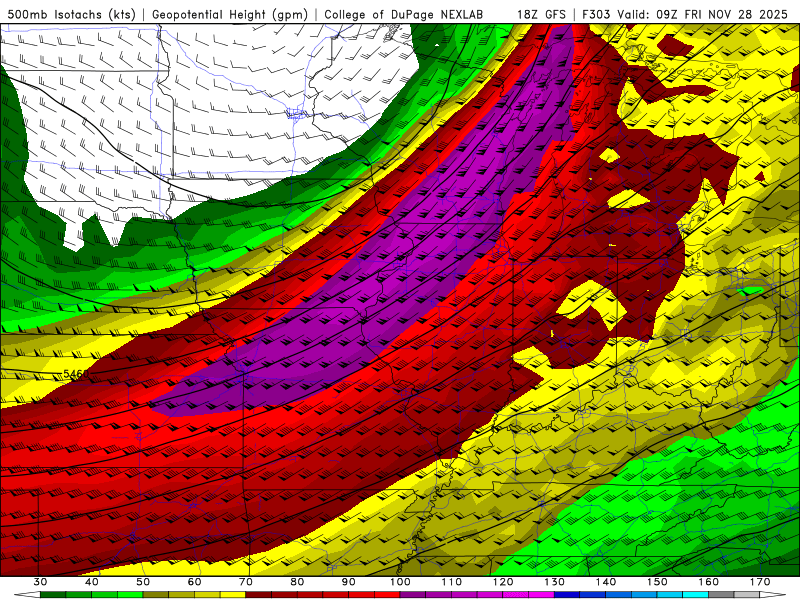The width and height of the screenshot is (800, 600).
Task: Click the 'F303' forecast hour text
Action: coord(596,14)
